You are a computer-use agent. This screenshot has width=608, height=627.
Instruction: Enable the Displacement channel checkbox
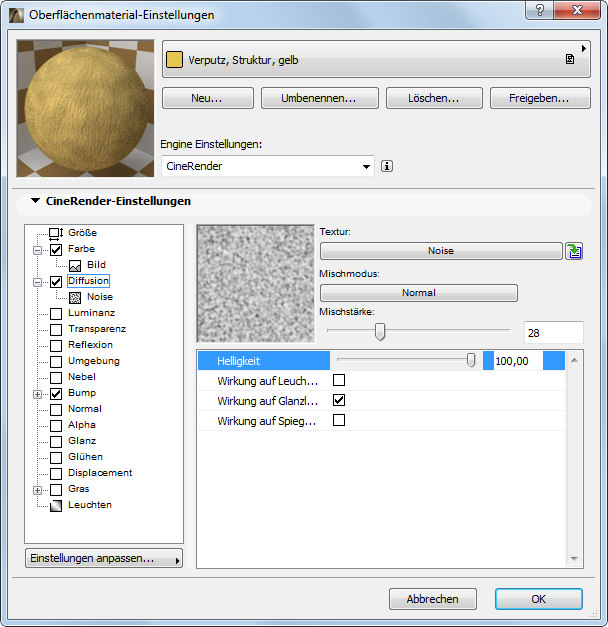(56, 474)
